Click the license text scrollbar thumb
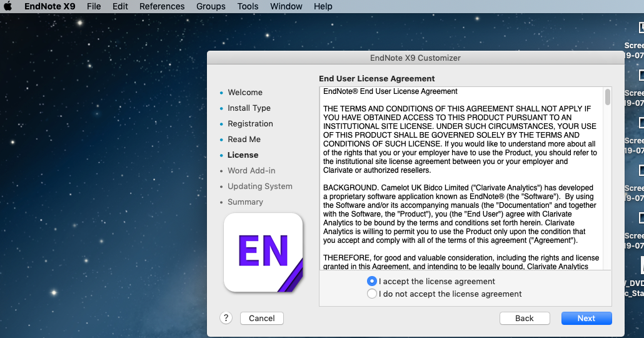644x338 pixels. pos(607,97)
